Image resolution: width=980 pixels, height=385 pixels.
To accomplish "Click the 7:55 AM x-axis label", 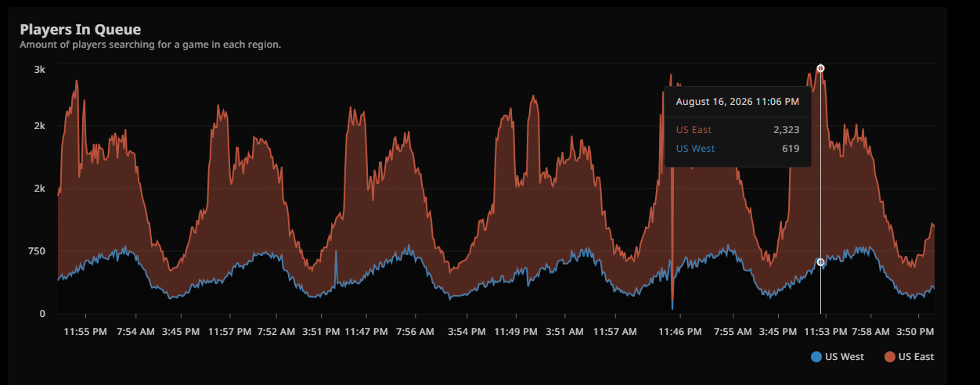I will tap(733, 332).
